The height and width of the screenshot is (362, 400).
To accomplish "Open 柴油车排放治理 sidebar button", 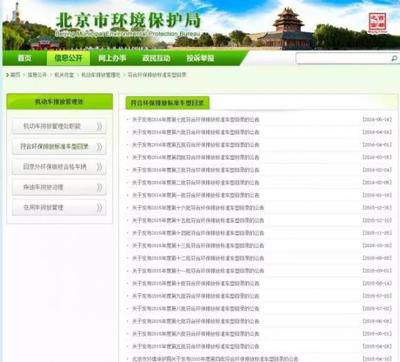I will (x=59, y=187).
